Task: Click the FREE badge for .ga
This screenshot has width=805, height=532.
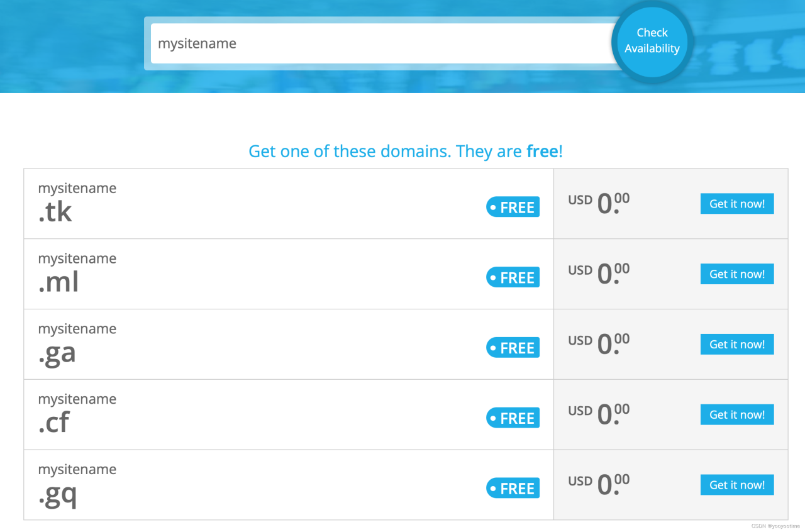Action: point(513,348)
